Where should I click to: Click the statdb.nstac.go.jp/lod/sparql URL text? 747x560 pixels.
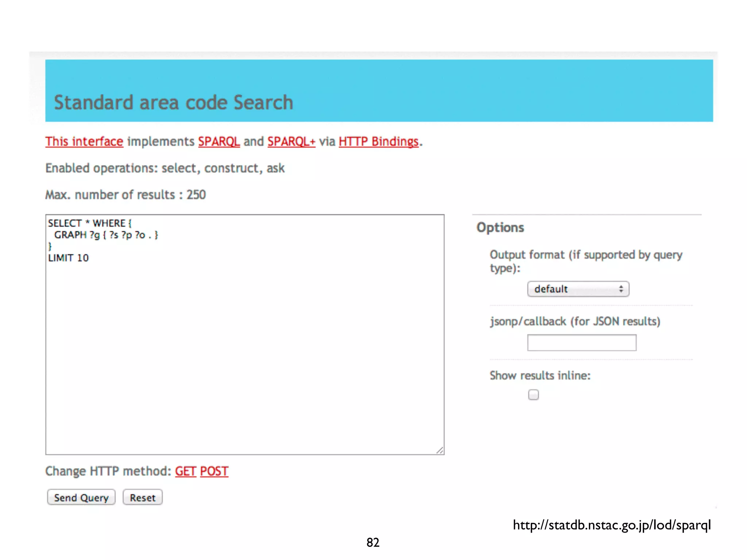[612, 525]
